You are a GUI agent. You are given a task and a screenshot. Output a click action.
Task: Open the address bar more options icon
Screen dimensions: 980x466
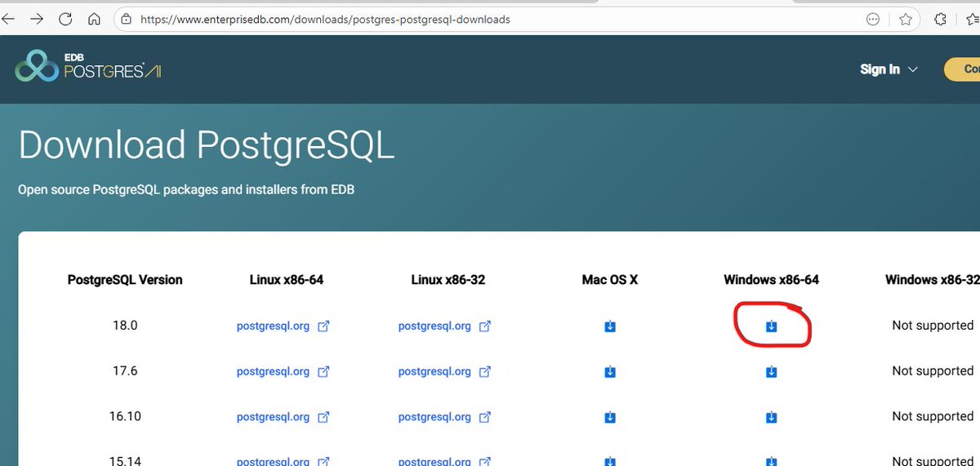pos(873,19)
